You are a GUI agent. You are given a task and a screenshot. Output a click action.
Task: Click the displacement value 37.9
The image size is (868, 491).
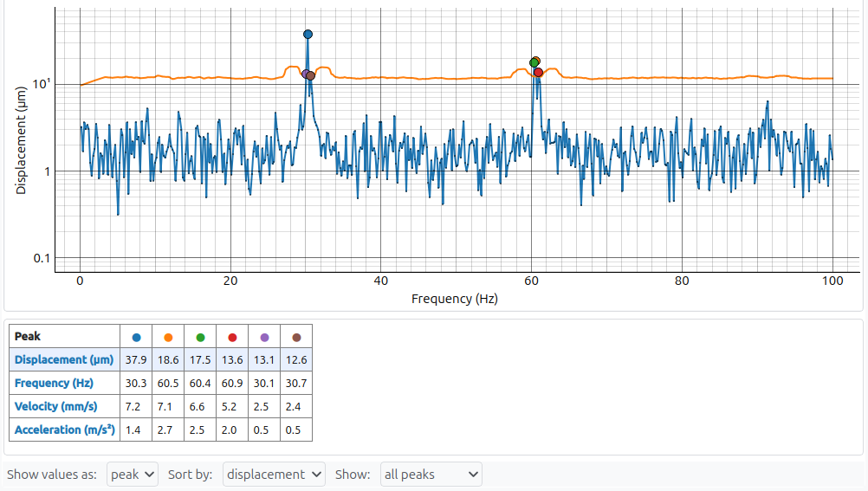tap(136, 360)
